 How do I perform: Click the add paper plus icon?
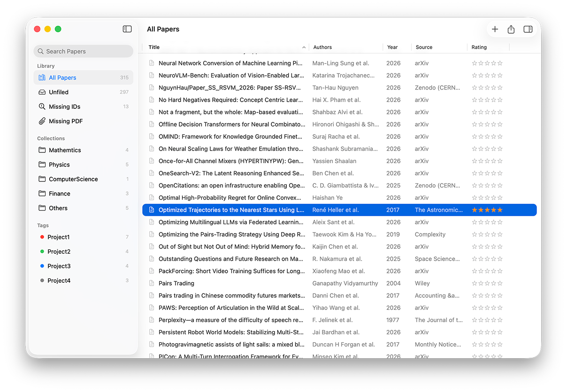coord(495,29)
